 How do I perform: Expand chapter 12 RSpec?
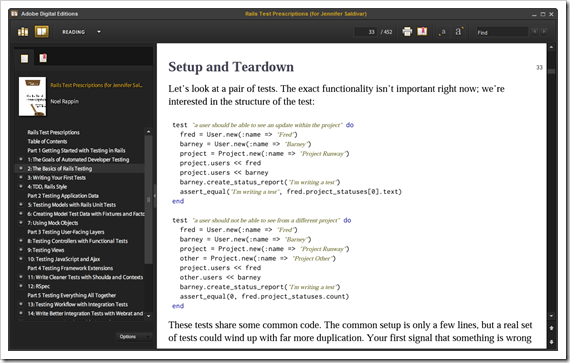click(x=21, y=286)
